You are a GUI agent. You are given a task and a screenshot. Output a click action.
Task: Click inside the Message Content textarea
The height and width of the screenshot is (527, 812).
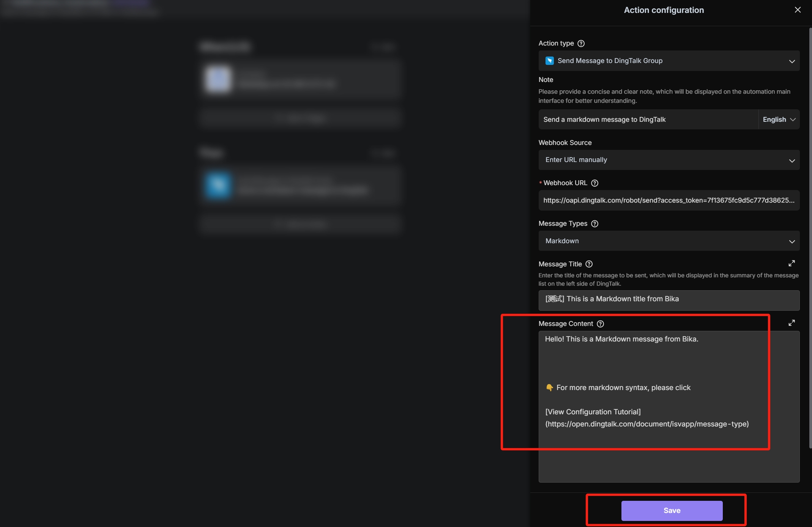click(x=669, y=407)
